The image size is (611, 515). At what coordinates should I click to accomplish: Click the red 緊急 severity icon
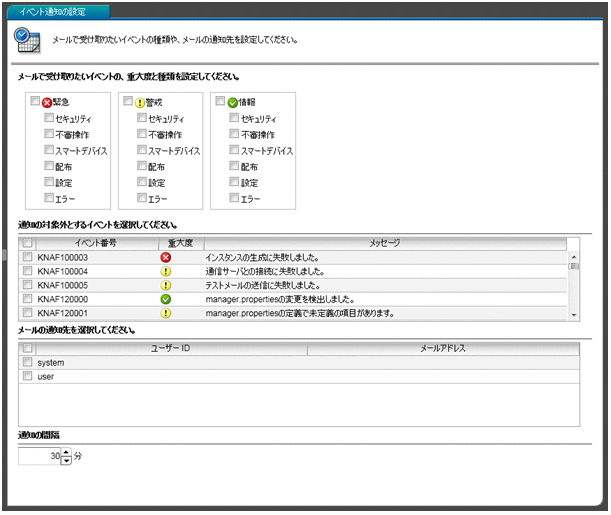pos(47,103)
